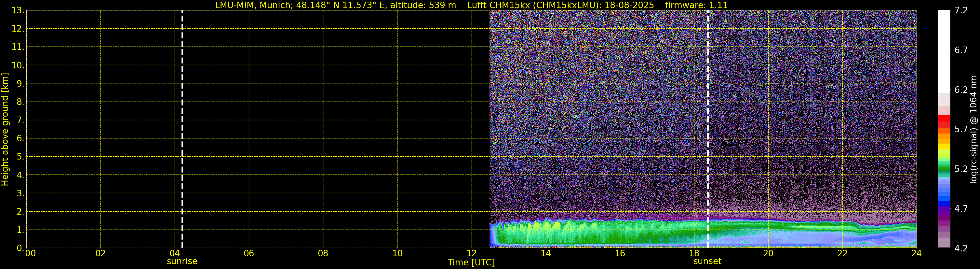Click the '12.' tick on the height axis
The image size is (980, 269).
click(x=18, y=29)
